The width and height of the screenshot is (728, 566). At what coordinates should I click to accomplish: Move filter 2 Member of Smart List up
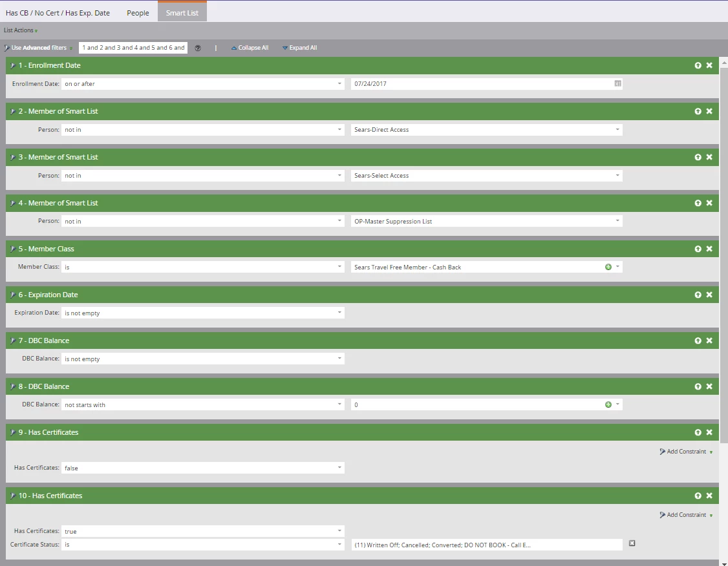click(x=698, y=111)
